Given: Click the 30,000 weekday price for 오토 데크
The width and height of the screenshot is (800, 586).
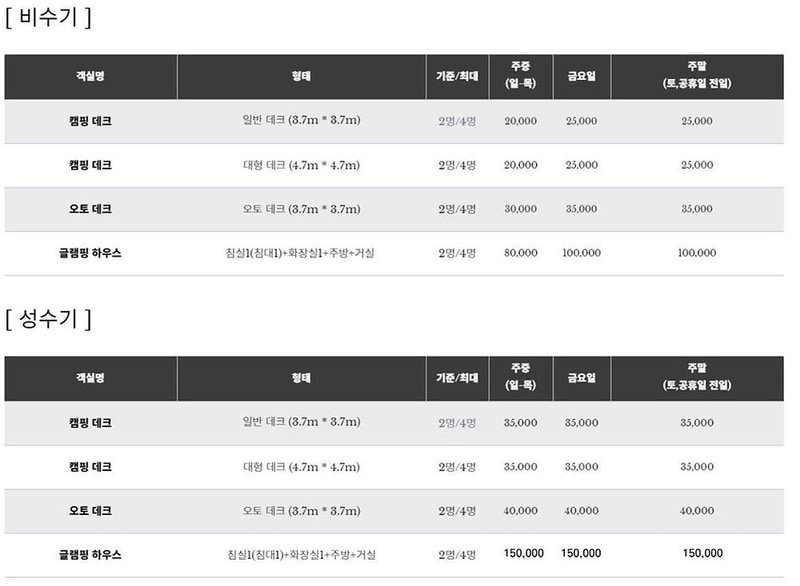Looking at the screenshot, I should 521,209.
